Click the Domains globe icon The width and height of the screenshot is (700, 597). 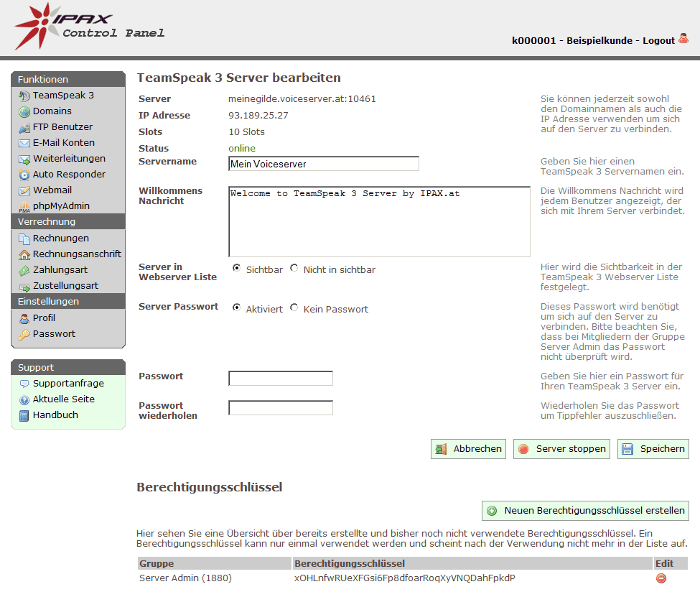pyautogui.click(x=24, y=111)
